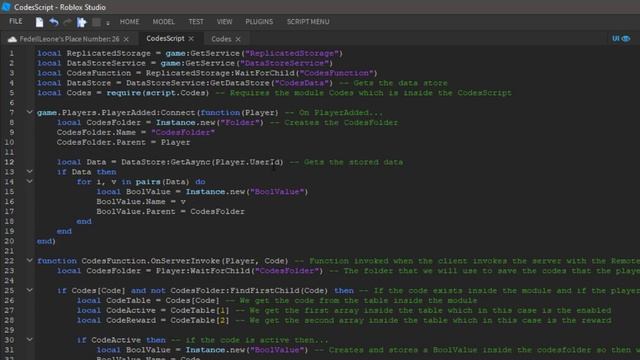Select the PLUGINS ribbon tab

coord(259,22)
